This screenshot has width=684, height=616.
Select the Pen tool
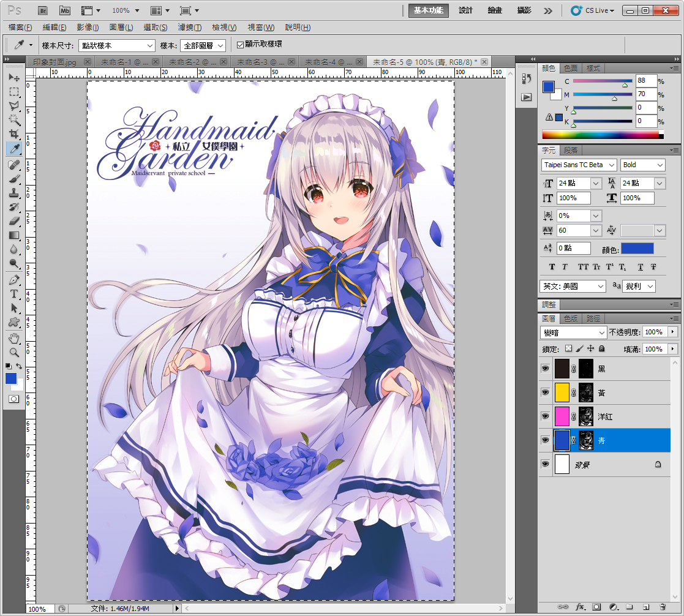14,280
